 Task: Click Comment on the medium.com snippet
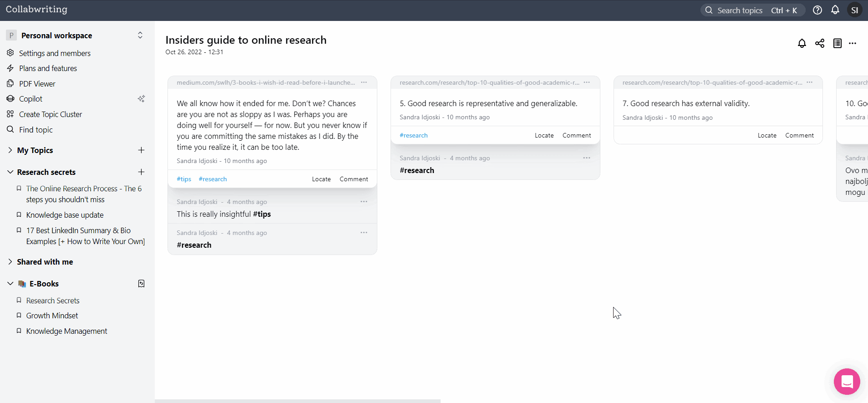click(354, 179)
